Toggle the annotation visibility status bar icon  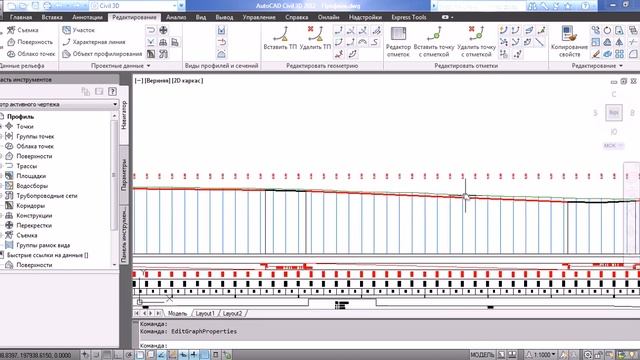564,355
